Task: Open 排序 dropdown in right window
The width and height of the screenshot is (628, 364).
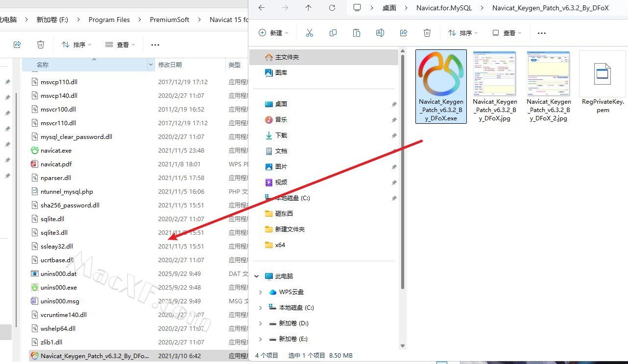Action: point(463,33)
